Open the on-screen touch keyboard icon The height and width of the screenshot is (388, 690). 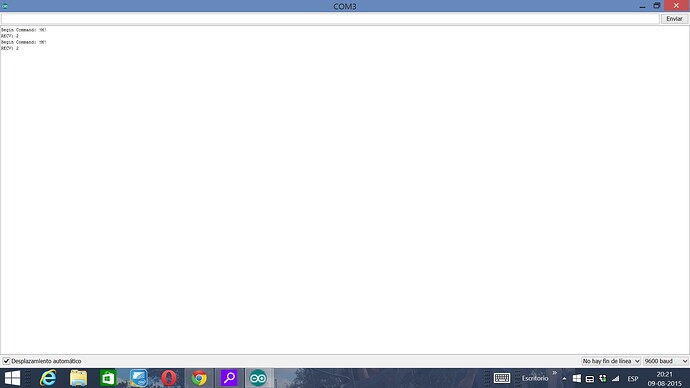(502, 378)
